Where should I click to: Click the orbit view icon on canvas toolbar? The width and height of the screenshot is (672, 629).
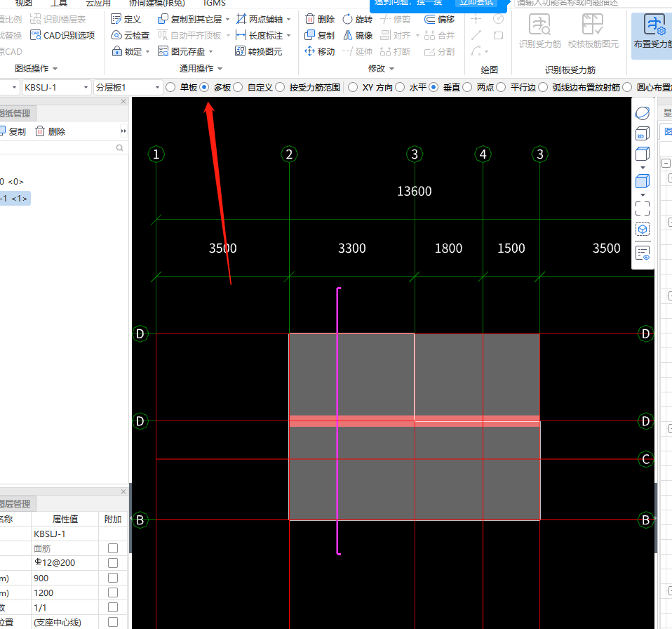click(643, 113)
